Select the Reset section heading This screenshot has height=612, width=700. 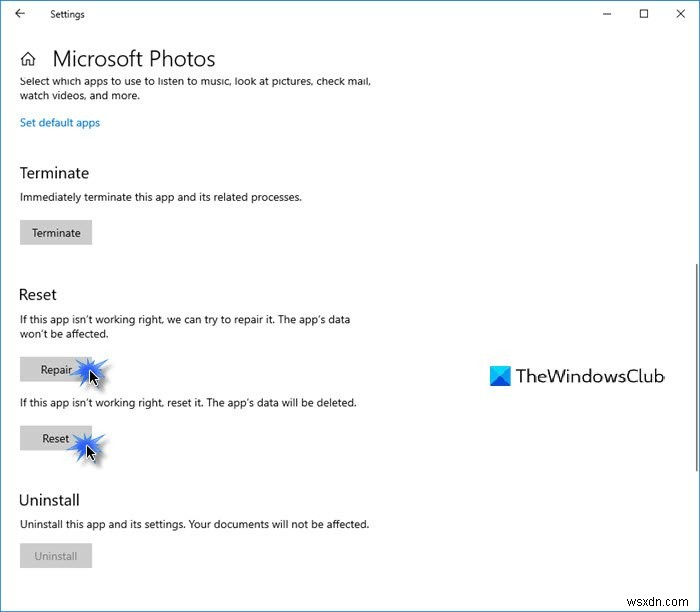pyautogui.click(x=38, y=295)
